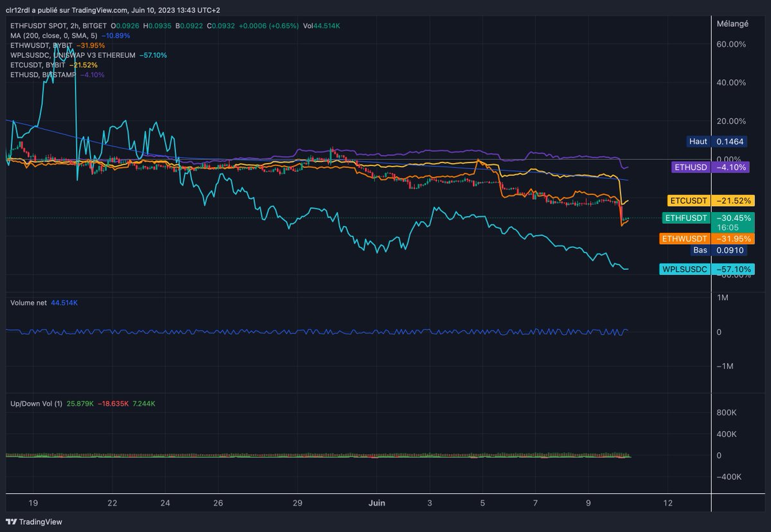Click date 19 on the time axis
This screenshot has width=771, height=532.
tap(33, 503)
